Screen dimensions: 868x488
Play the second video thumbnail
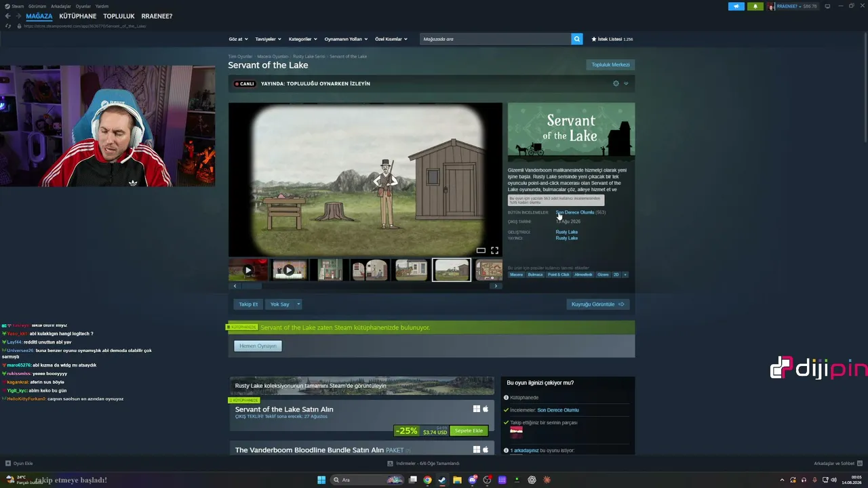(289, 270)
